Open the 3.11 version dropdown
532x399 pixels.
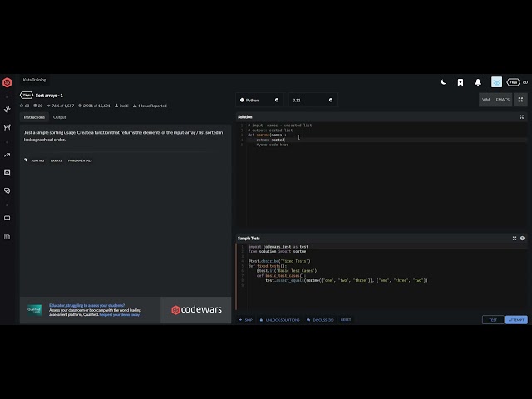pyautogui.click(x=313, y=100)
